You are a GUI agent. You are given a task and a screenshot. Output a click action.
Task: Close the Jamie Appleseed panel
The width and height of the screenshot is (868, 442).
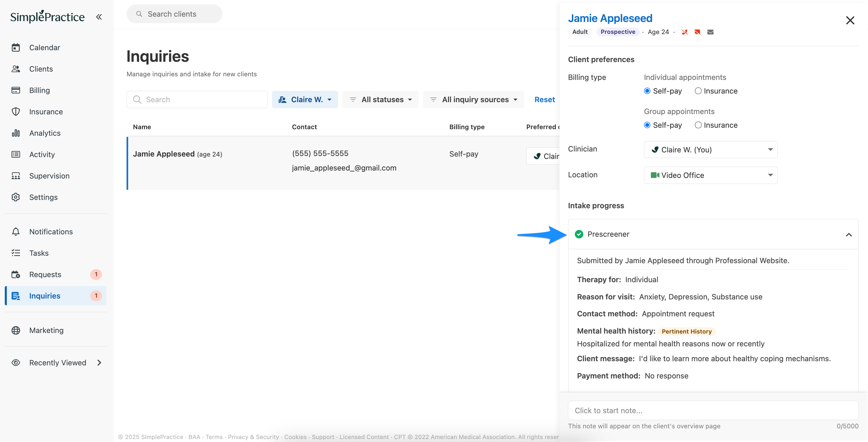(x=850, y=20)
